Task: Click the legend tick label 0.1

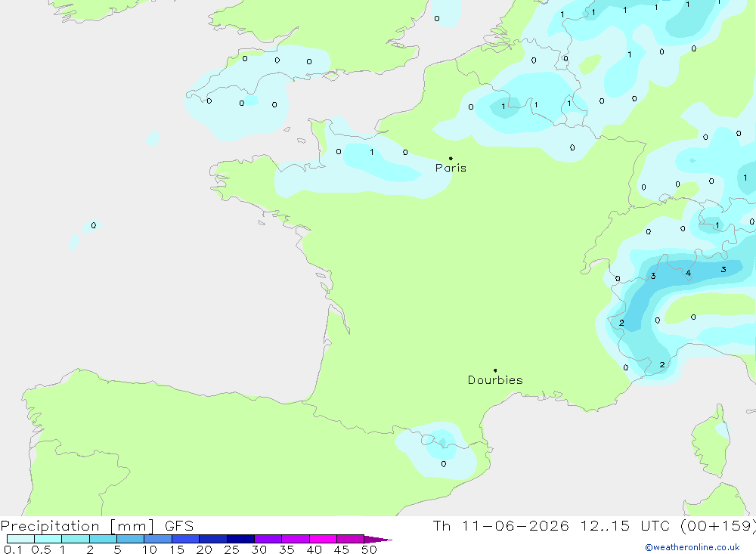Action: point(13,549)
